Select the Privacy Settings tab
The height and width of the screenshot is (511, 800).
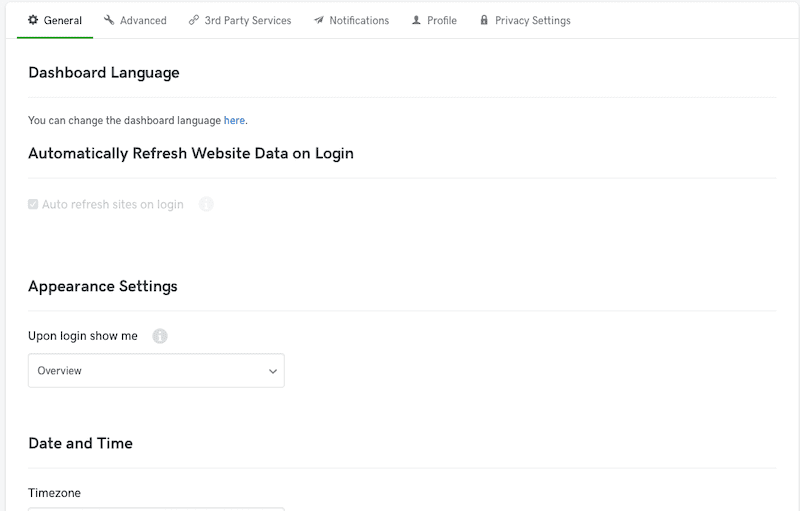[525, 20]
